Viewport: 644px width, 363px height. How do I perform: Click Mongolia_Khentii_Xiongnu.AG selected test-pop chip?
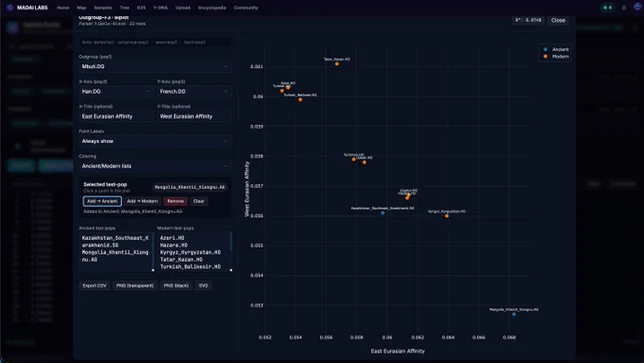[x=189, y=187]
